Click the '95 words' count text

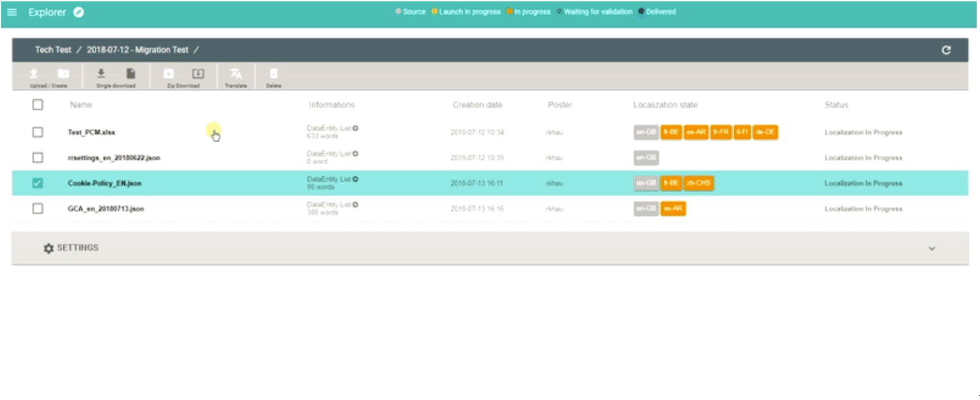click(x=321, y=187)
